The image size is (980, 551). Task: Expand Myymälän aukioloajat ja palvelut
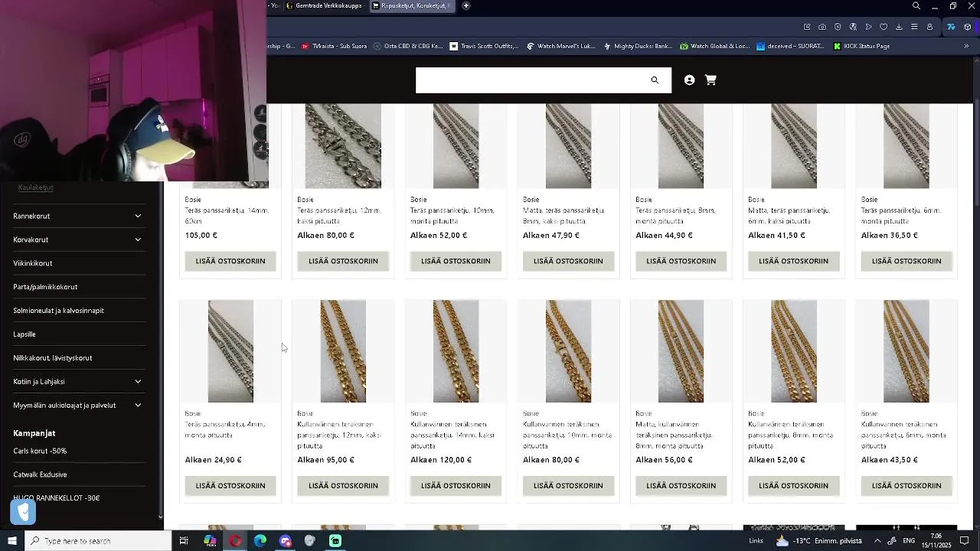[x=138, y=405]
